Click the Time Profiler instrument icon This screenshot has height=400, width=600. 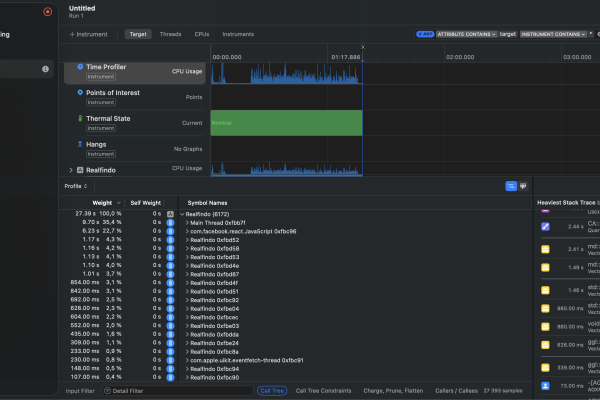80,67
